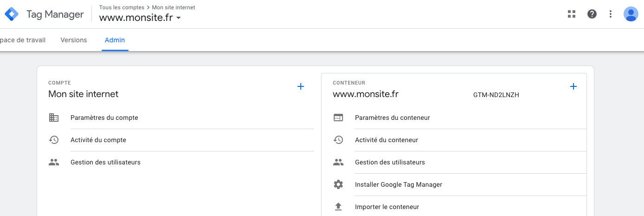Open the help question mark icon
Viewport: 644px width, 216px height.
point(592,14)
